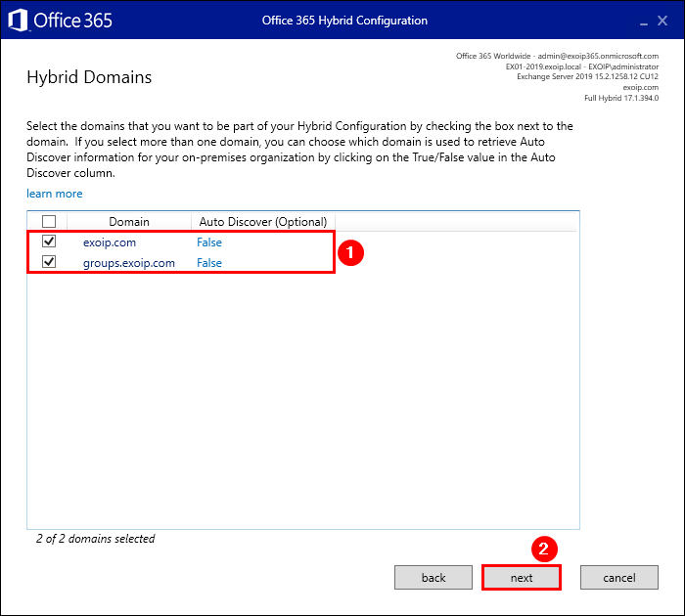The image size is (685, 616).
Task: Toggle the select-all domains header checkbox
Action: tap(49, 222)
